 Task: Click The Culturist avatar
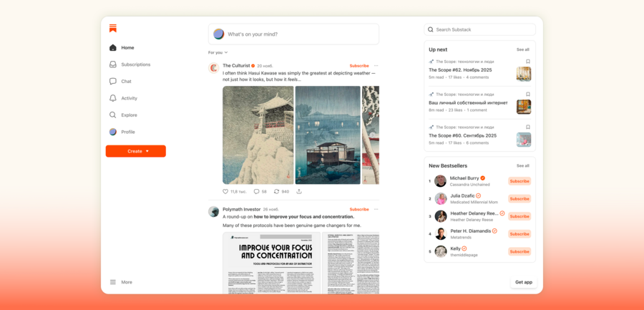pos(213,68)
